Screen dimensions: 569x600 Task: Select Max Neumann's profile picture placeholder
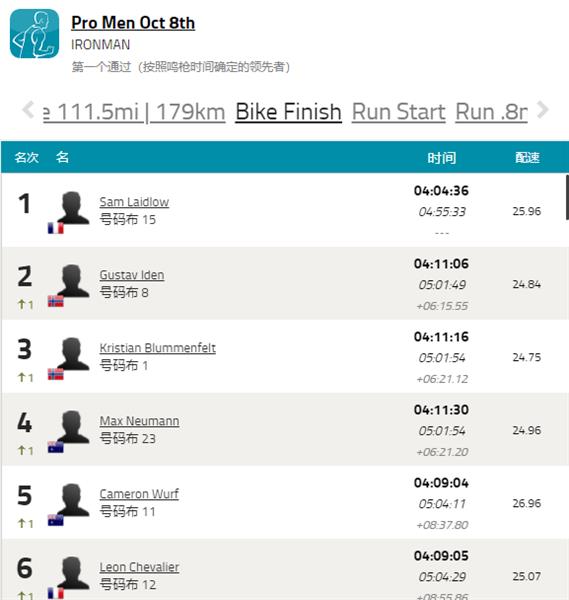[73, 427]
